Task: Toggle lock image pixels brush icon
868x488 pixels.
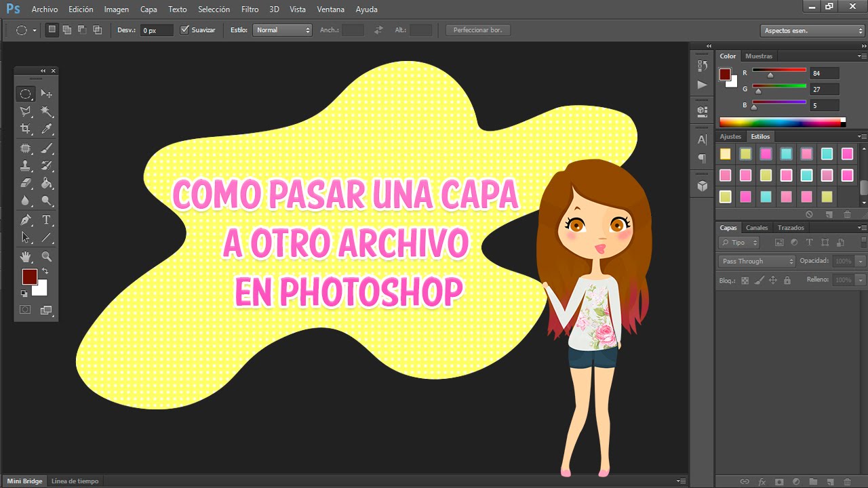Action: [x=759, y=280]
